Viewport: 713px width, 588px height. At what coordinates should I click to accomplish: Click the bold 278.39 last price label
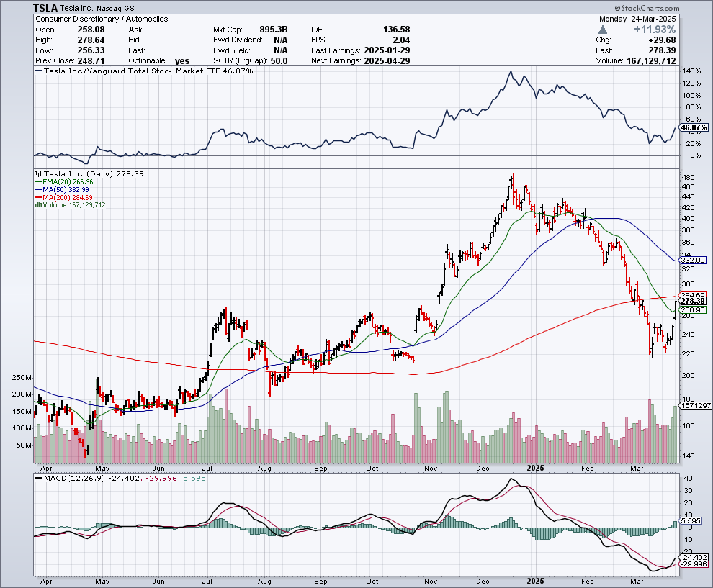[x=694, y=301]
